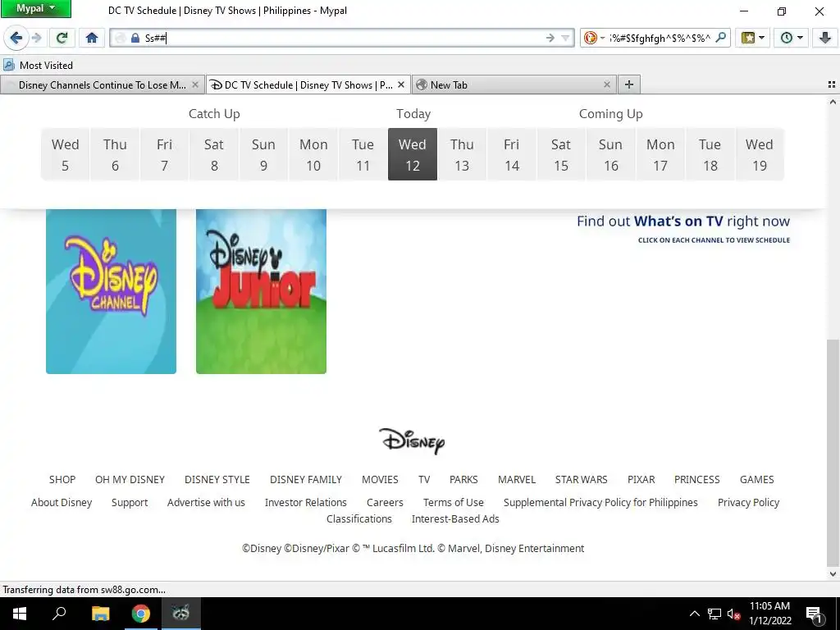
Task: Open the Disney Channel schedule thumbnail
Action: tap(111, 291)
